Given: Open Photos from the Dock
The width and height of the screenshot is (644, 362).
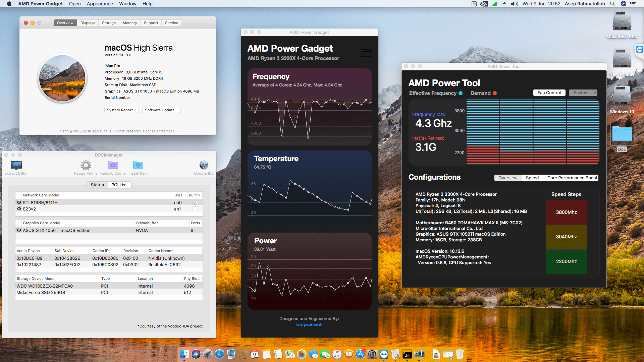Looking at the screenshot, I should coord(302,354).
